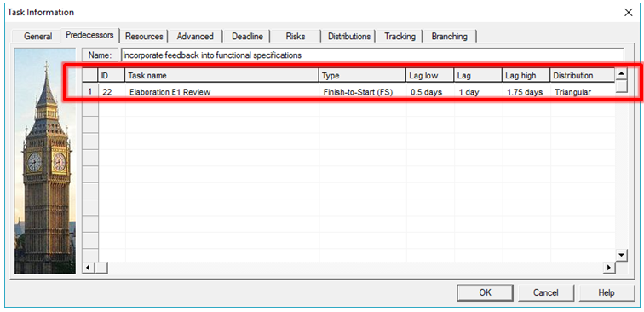Screen dimensions: 644x312
Task: Select the Predecessors tab
Action: [x=89, y=35]
